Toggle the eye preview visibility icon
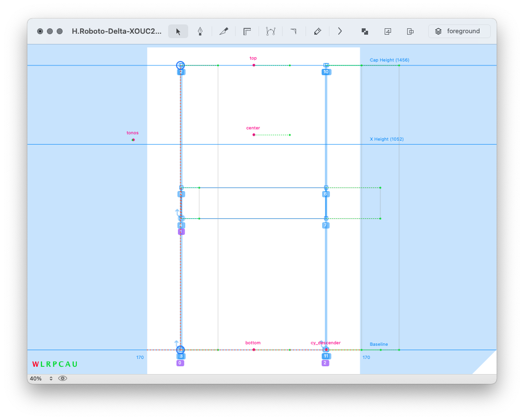This screenshot has height=420, width=524. (63, 378)
